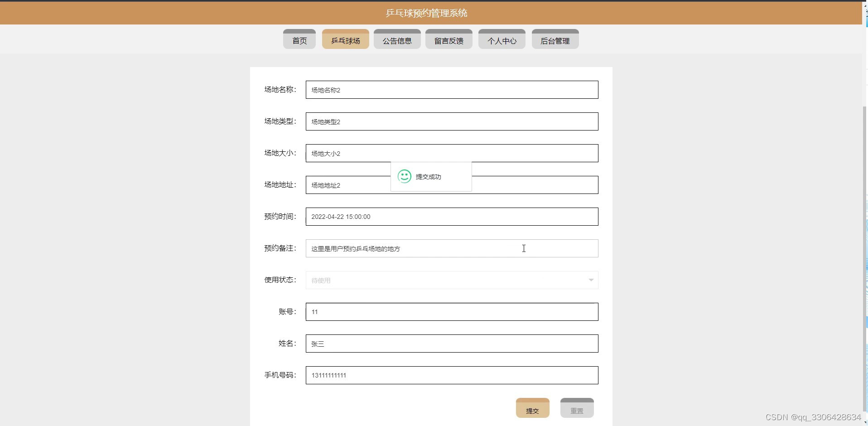Focus the 预约备注 text field
Screen dimensions: 868x426
pyautogui.click(x=452, y=248)
